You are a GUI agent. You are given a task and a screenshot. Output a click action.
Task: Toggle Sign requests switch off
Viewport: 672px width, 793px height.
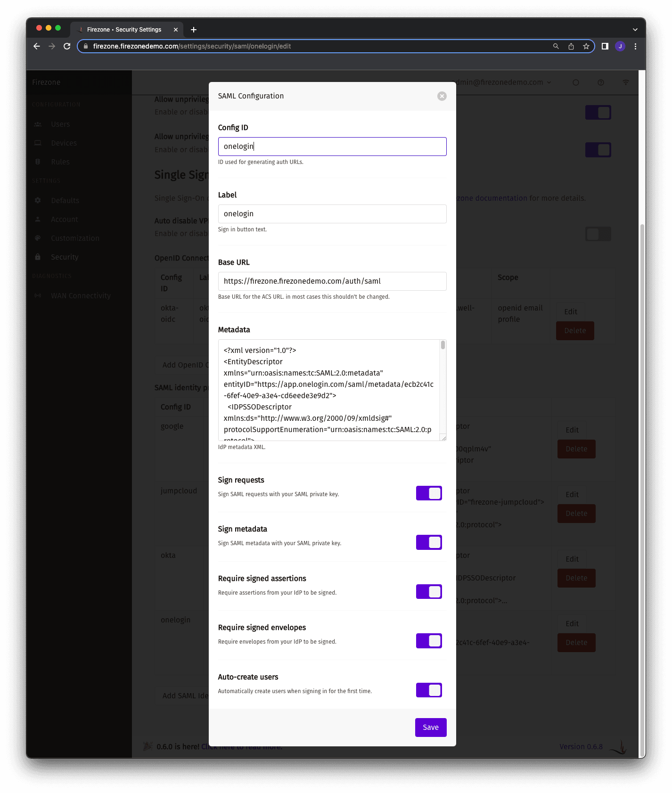pyautogui.click(x=429, y=493)
